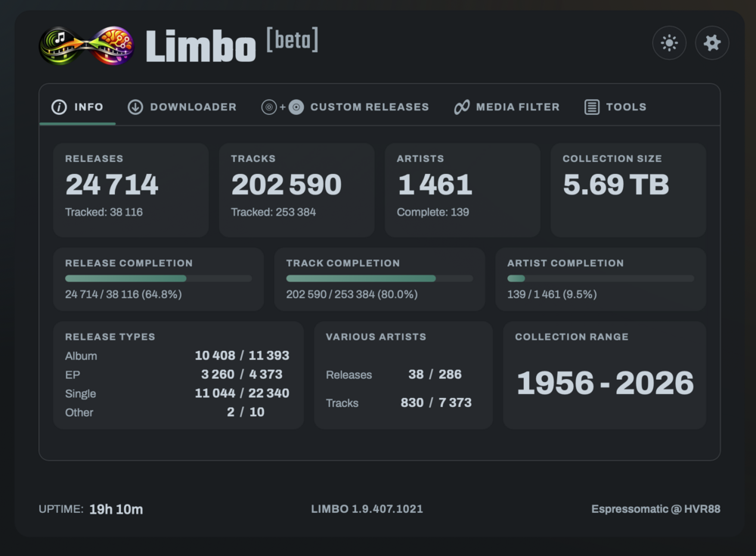Click the Artist Completion progress bar

pyautogui.click(x=600, y=278)
